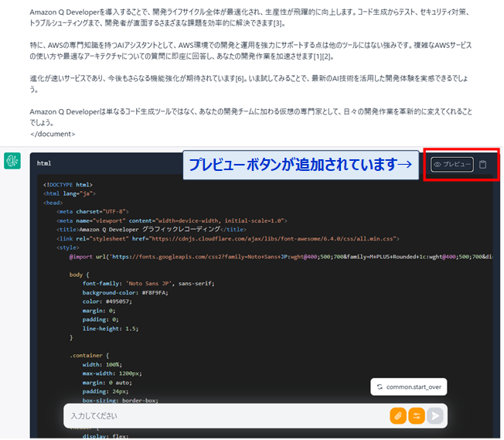Click the 'line-height: 1.5;' code line

(111, 329)
